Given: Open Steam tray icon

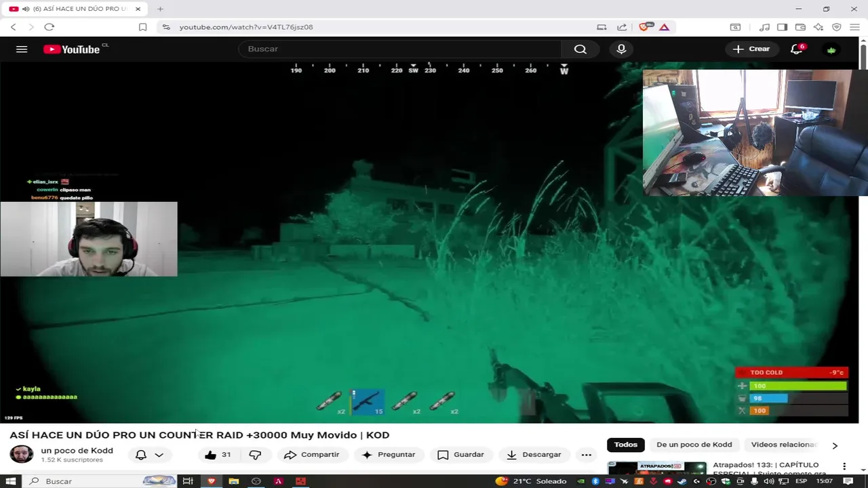Looking at the screenshot, I should 682,481.
